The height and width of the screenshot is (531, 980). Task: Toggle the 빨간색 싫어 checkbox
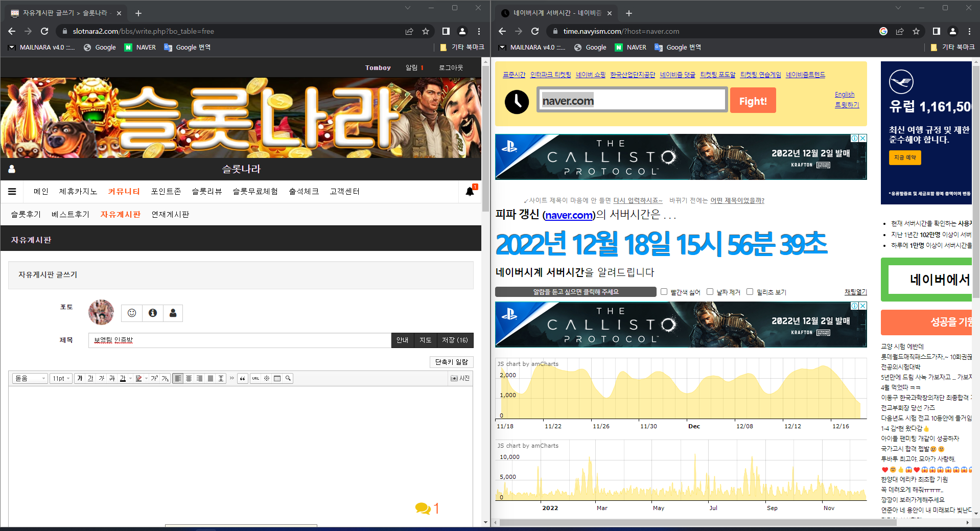click(664, 292)
